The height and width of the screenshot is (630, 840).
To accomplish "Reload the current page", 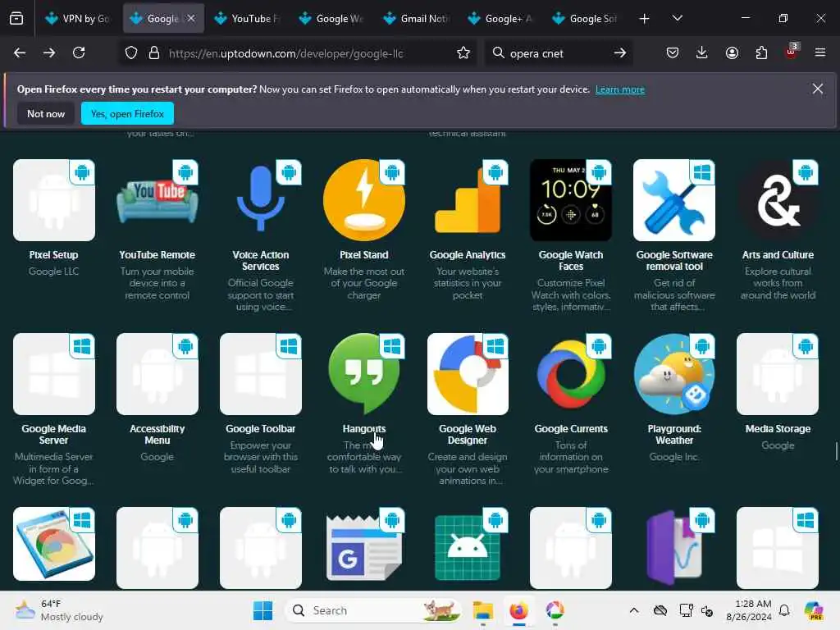I will pyautogui.click(x=79, y=52).
